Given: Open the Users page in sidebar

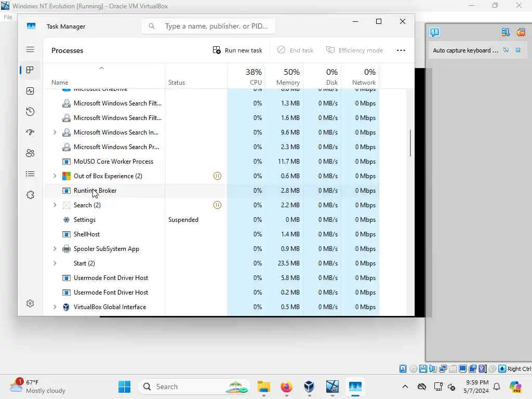Looking at the screenshot, I should 30,153.
